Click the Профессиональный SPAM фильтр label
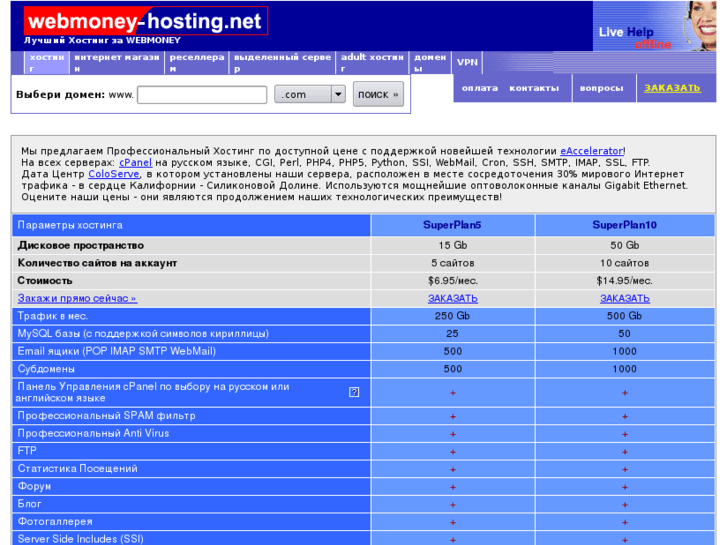 point(106,416)
